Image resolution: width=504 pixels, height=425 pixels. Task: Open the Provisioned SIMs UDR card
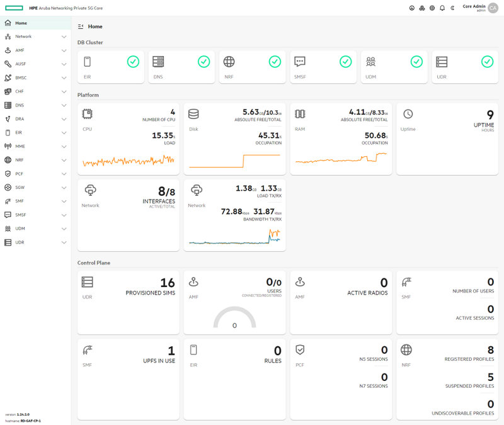point(127,303)
